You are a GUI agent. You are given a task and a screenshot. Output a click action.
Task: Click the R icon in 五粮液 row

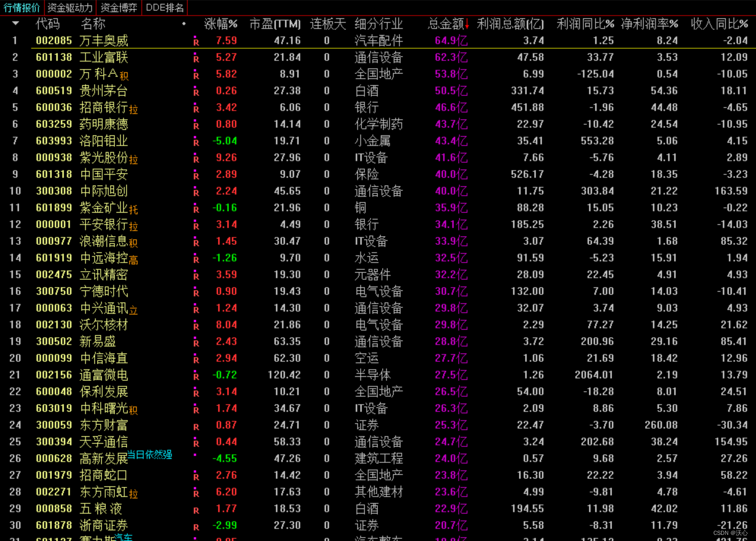[196, 510]
